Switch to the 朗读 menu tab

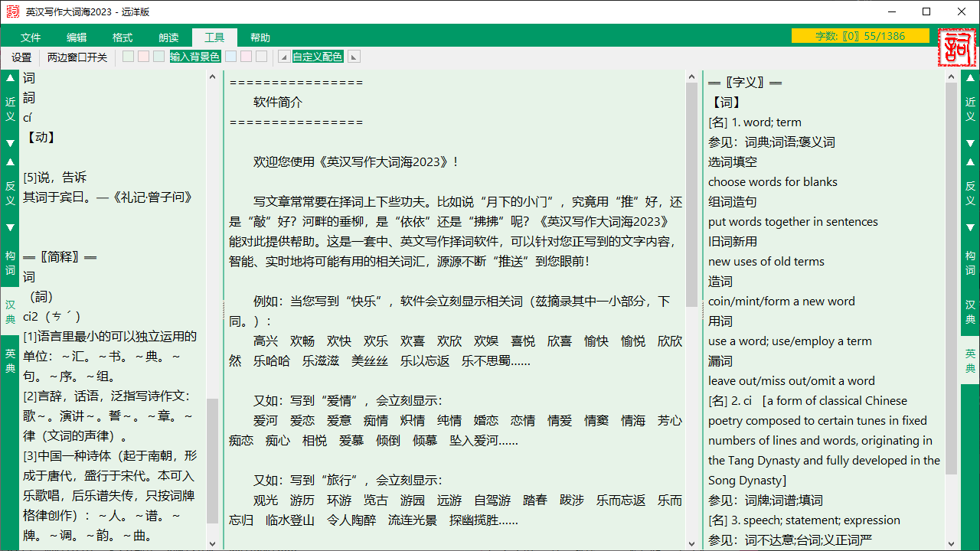pos(169,37)
